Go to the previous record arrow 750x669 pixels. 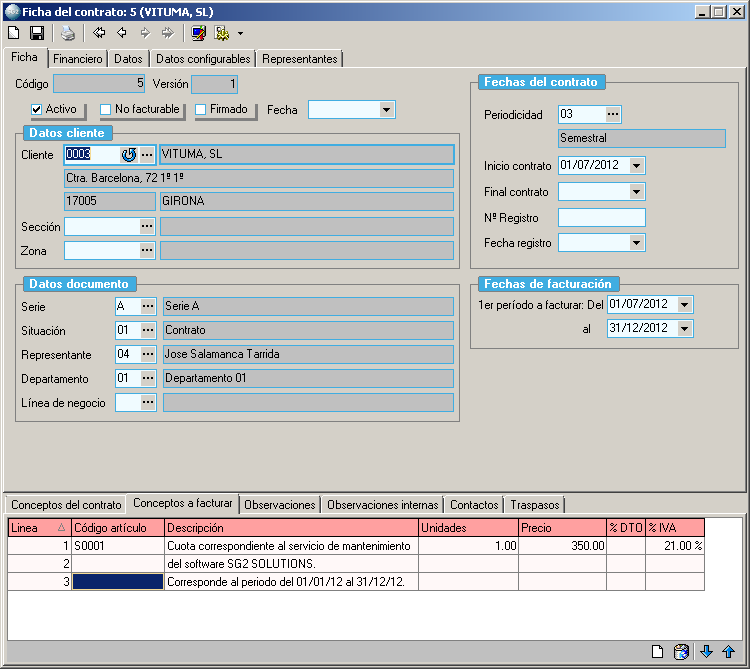coord(122,33)
